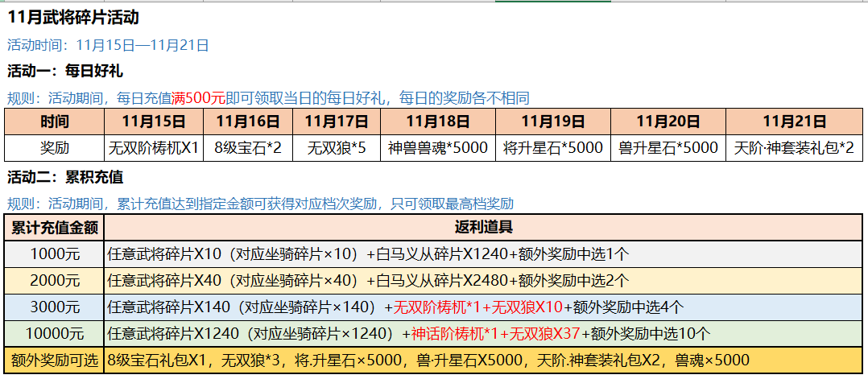Click the 时间 header cell
Viewport: 868px width, 379px height.
tap(55, 122)
